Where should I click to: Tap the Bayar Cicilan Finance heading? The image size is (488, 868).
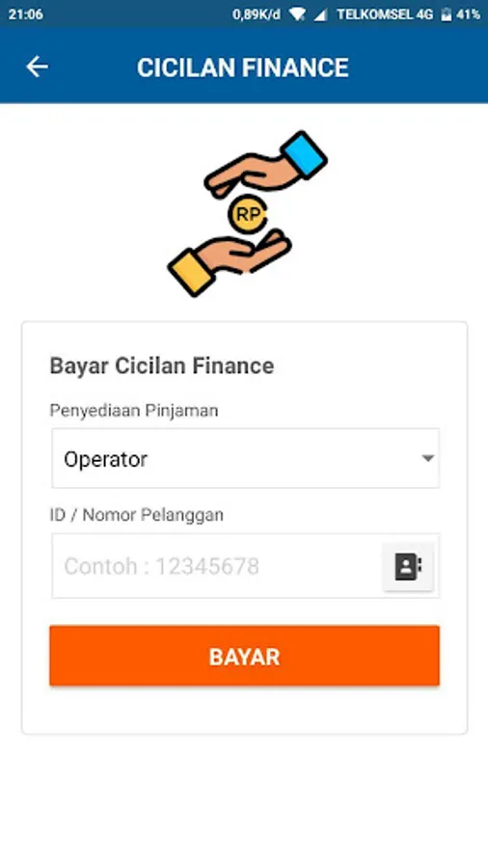[162, 366]
